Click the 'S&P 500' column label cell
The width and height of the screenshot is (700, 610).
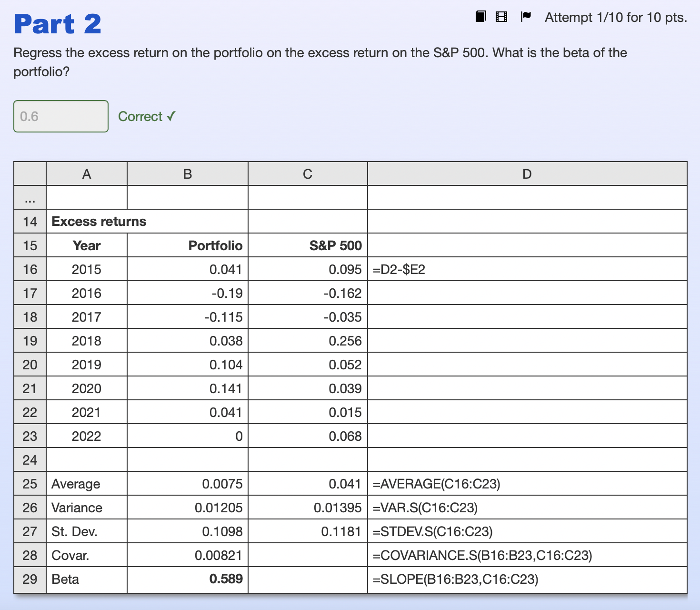pos(308,245)
